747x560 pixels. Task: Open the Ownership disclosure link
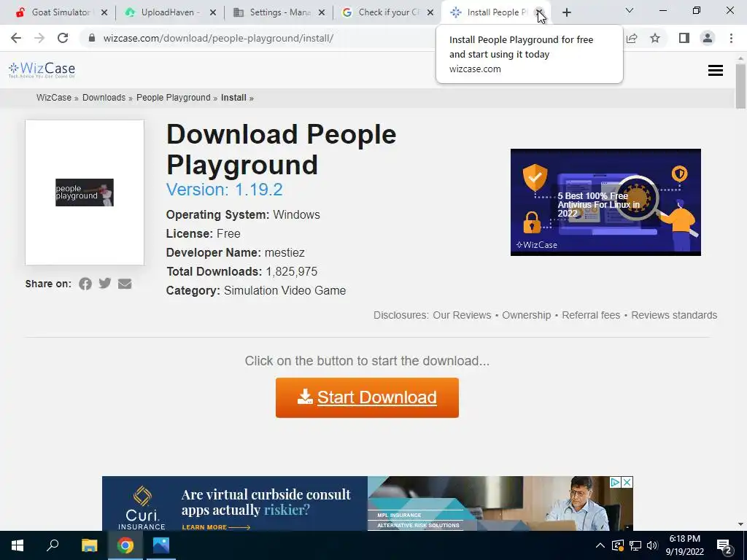tap(527, 315)
